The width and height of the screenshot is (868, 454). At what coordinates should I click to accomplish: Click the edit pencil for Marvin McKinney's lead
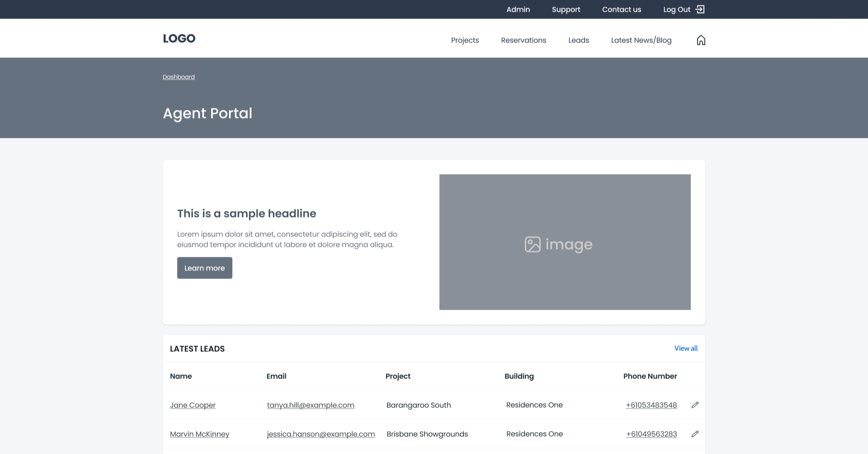point(695,434)
